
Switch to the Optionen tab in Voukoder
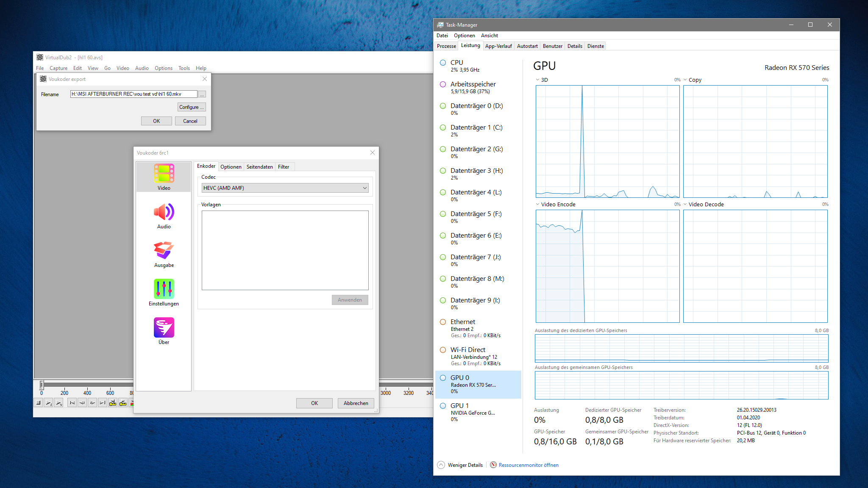[x=231, y=167]
